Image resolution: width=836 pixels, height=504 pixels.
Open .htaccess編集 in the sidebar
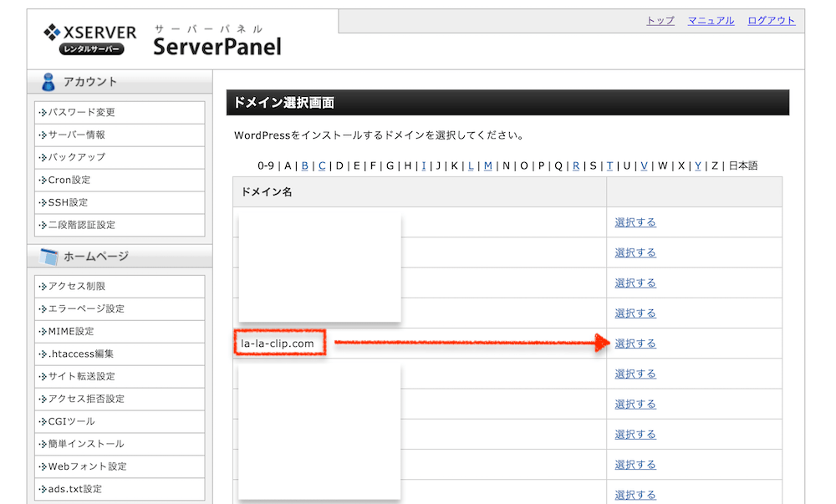click(x=120, y=354)
